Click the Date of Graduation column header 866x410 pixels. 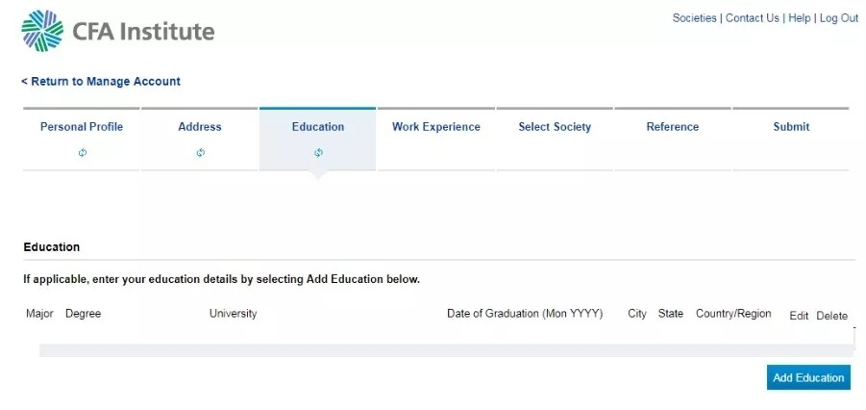(x=524, y=314)
